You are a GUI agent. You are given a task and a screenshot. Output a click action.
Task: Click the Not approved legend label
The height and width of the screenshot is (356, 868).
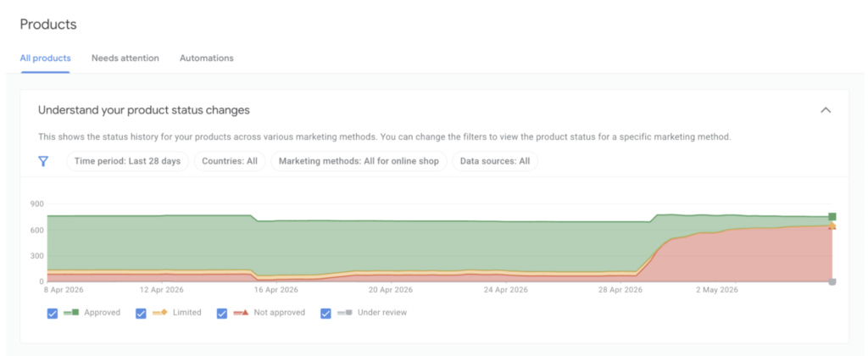(280, 313)
